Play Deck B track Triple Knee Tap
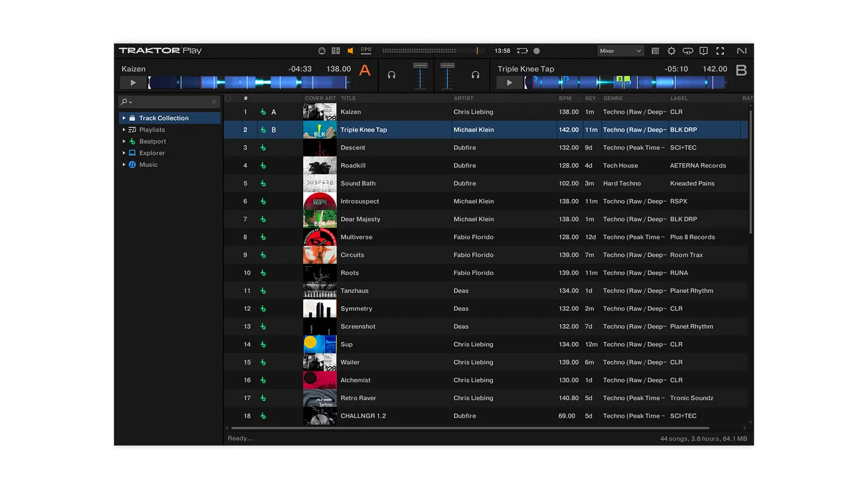 tap(510, 83)
